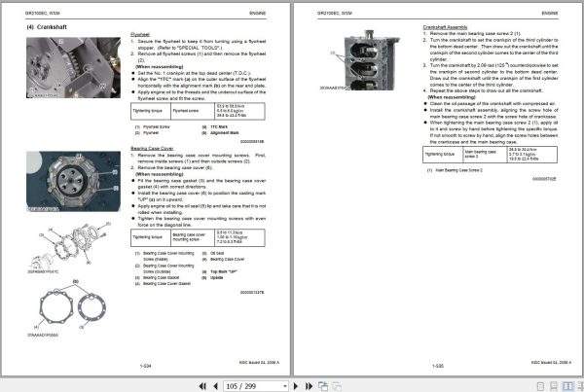
Task: Click the previous view icon
Action: pyautogui.click(x=323, y=386)
